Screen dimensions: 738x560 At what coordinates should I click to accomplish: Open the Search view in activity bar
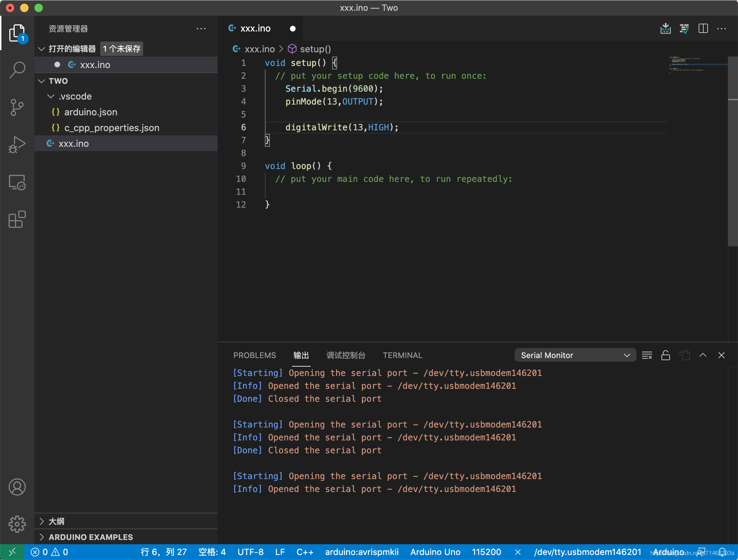click(17, 69)
